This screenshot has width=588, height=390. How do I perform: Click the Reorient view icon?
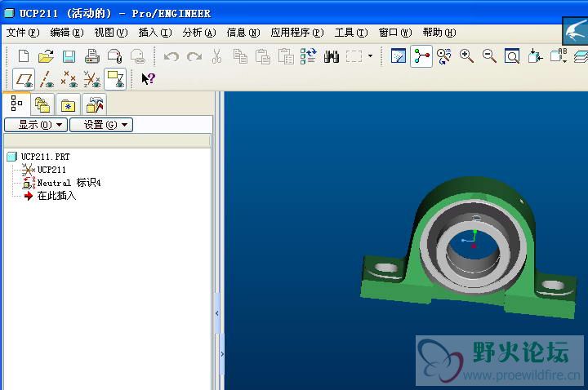click(535, 56)
